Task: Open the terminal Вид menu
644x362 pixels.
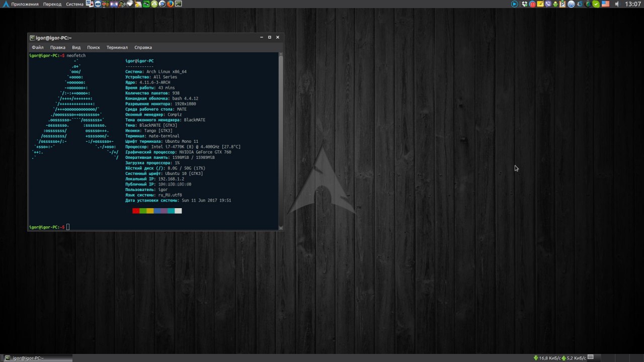Action: [x=76, y=47]
